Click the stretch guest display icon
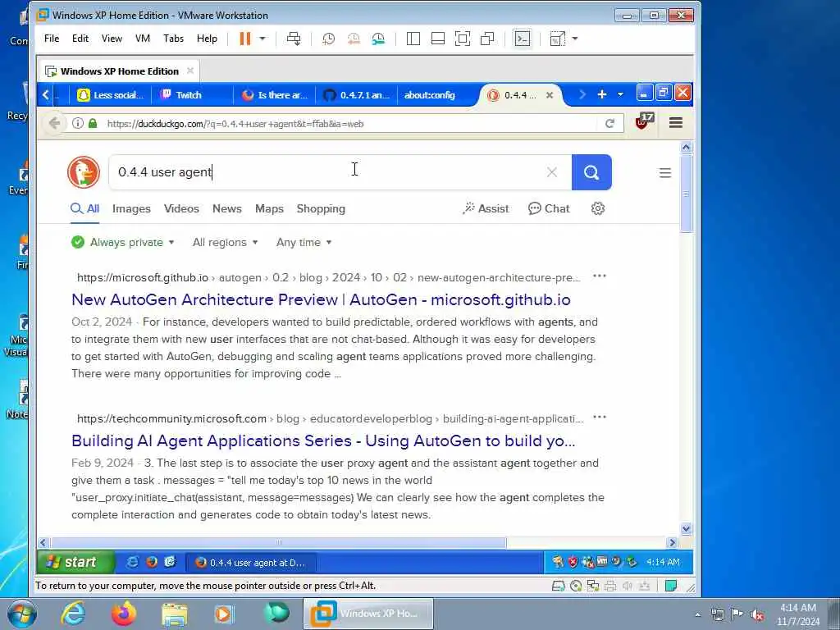Screen dimensions: 840x630 click(x=558, y=39)
